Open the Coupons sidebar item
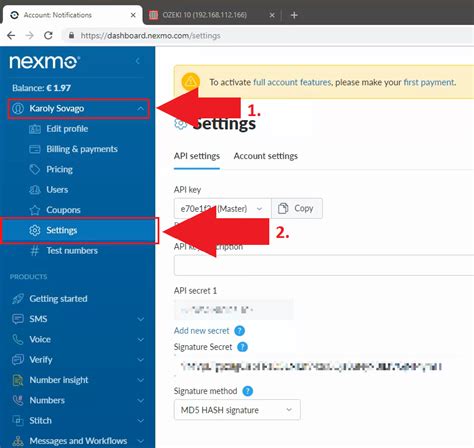474x448 pixels. click(x=63, y=210)
